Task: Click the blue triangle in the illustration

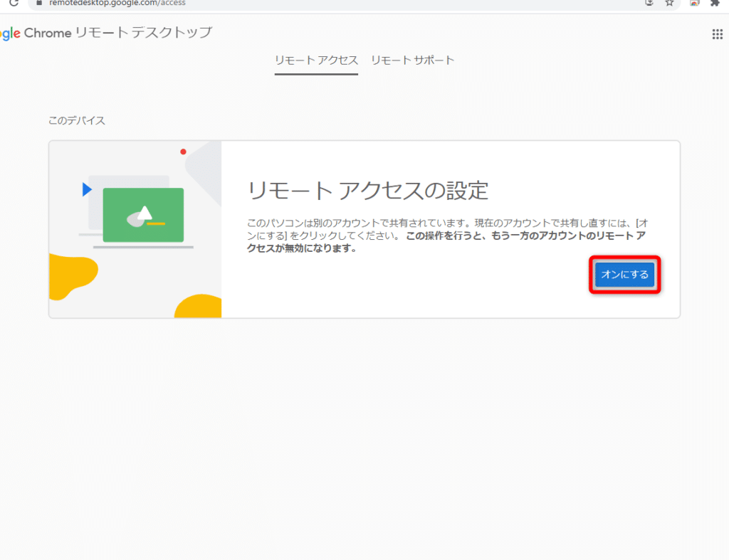Action: tap(87, 189)
